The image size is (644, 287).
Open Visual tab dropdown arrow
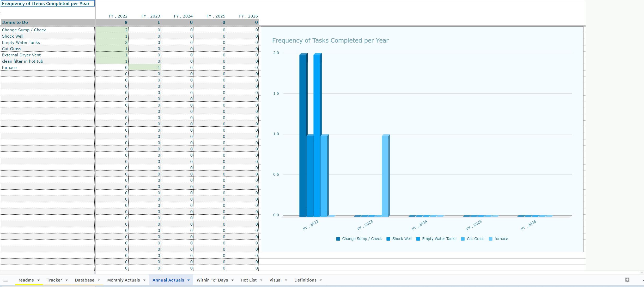click(x=286, y=280)
